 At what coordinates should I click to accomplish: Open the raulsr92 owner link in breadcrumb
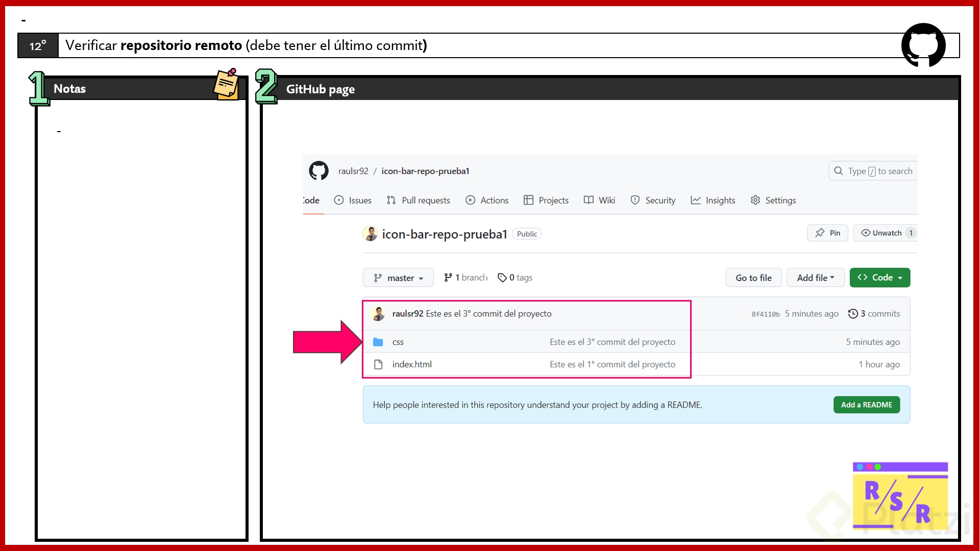coord(353,171)
